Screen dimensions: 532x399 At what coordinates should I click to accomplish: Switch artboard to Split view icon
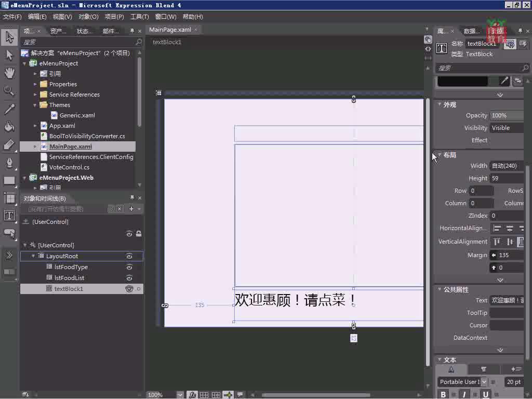[428, 58]
